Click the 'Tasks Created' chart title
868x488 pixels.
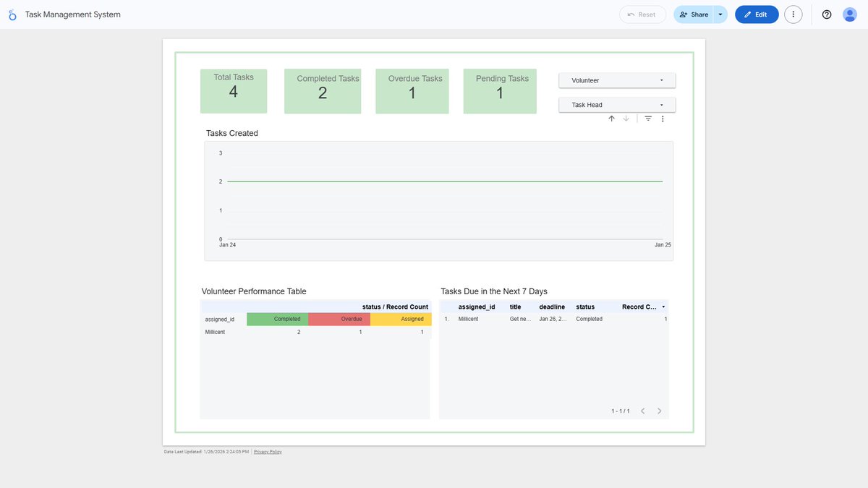pos(231,133)
